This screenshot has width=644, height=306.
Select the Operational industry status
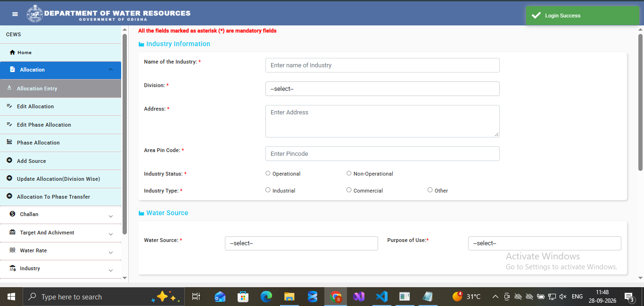coord(268,173)
